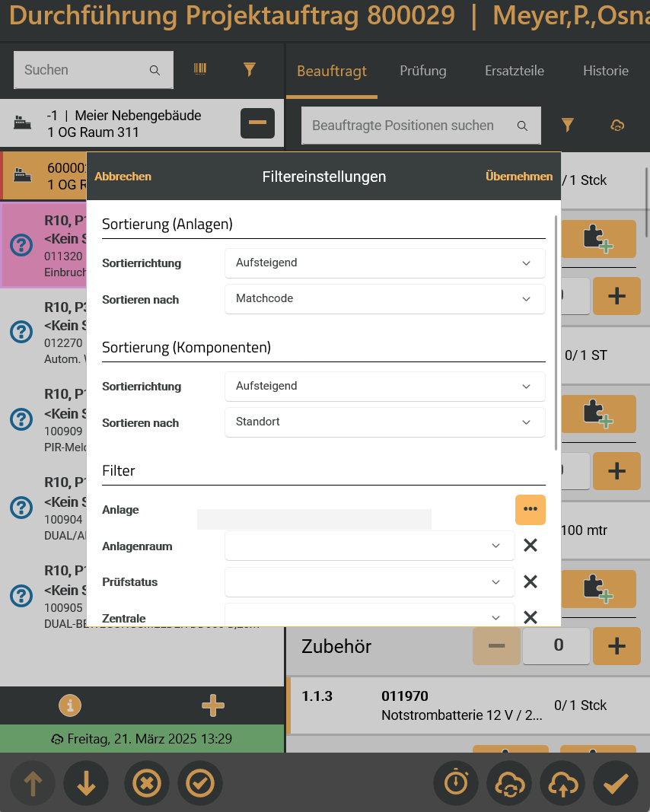Open the Historie tab

coord(605,71)
